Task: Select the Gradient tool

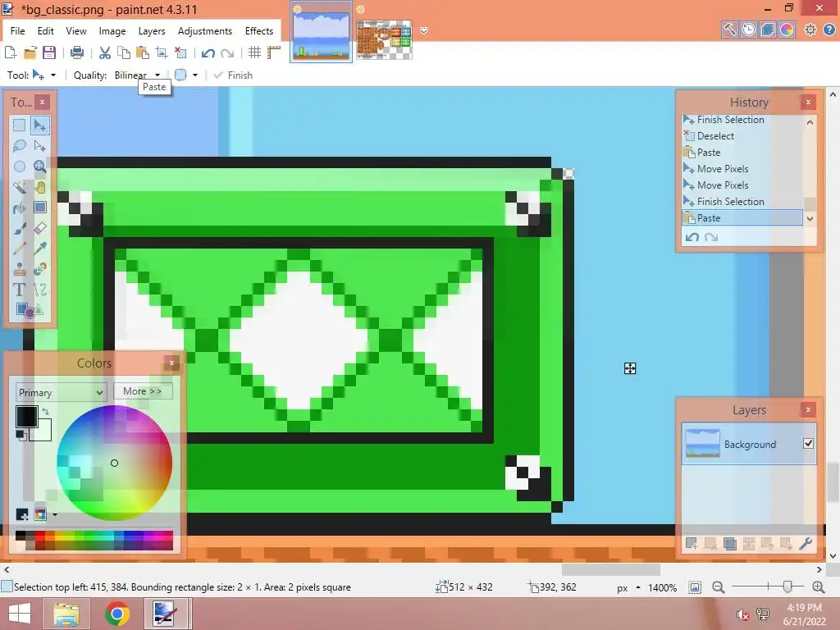Action: point(39,208)
